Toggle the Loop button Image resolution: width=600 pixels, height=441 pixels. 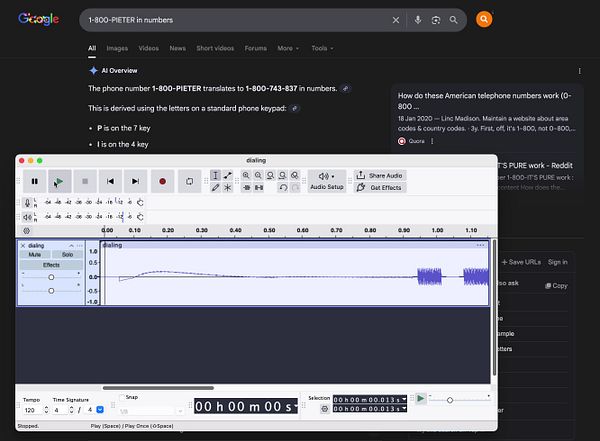(189, 181)
